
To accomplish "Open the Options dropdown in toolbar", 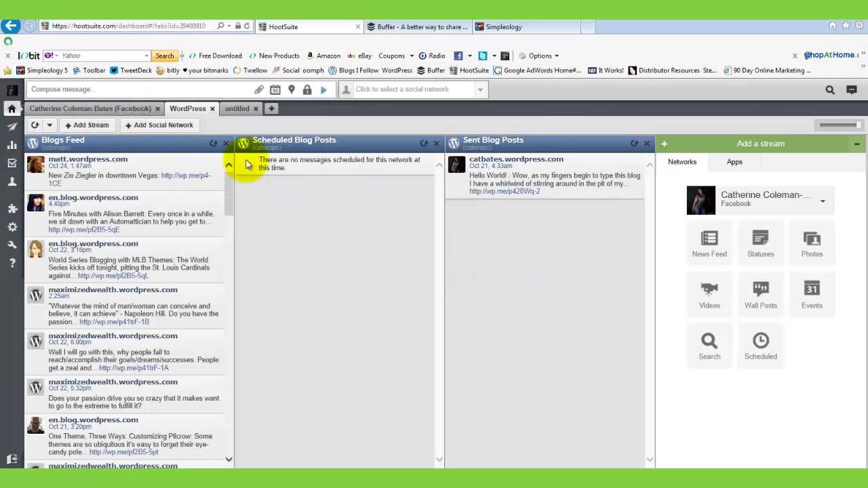I will (556, 56).
